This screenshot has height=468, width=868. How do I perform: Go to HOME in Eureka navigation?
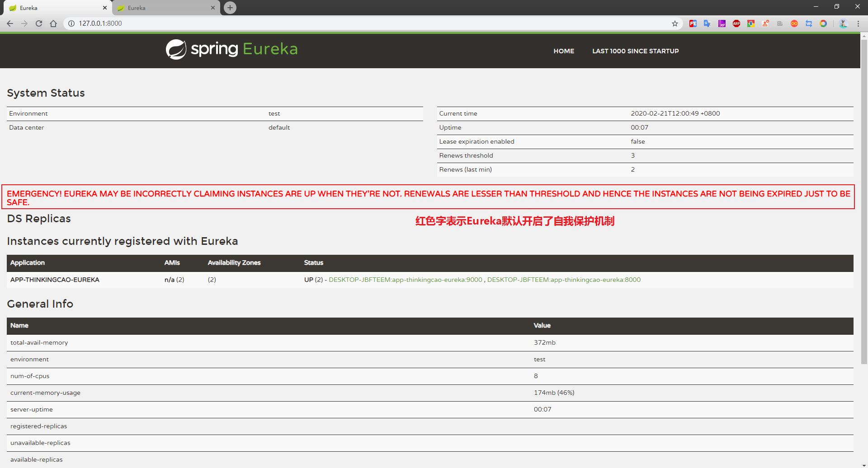564,51
